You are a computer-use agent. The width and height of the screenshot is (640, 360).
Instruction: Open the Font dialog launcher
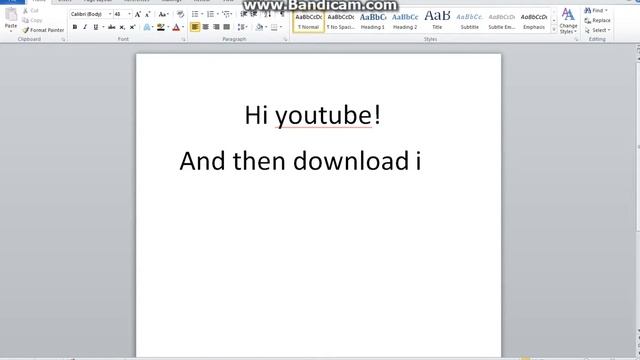(x=183, y=40)
